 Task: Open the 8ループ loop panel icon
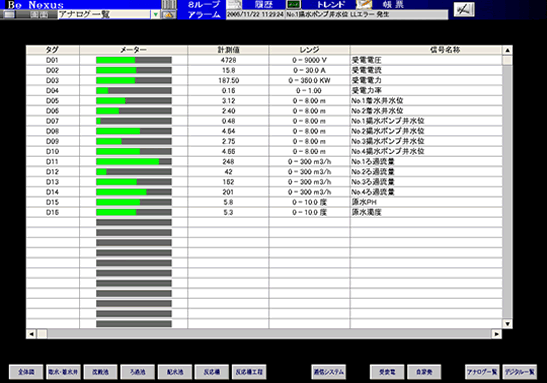point(169,5)
